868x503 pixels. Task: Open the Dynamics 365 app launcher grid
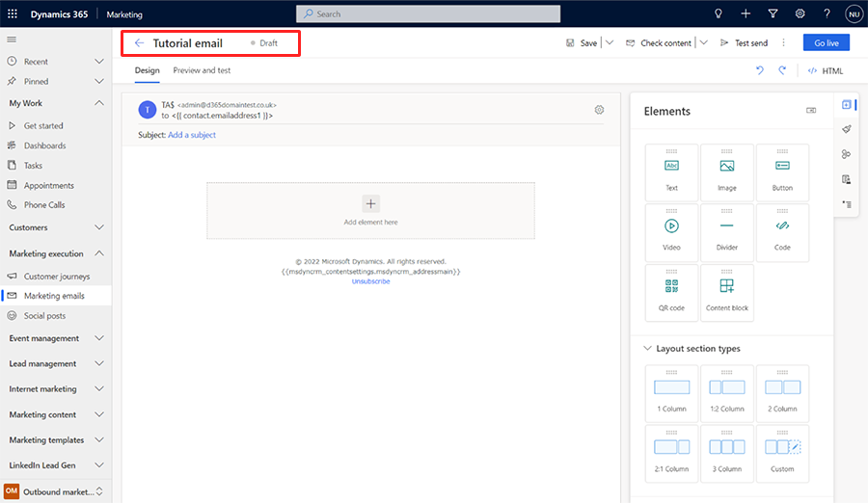click(x=13, y=13)
